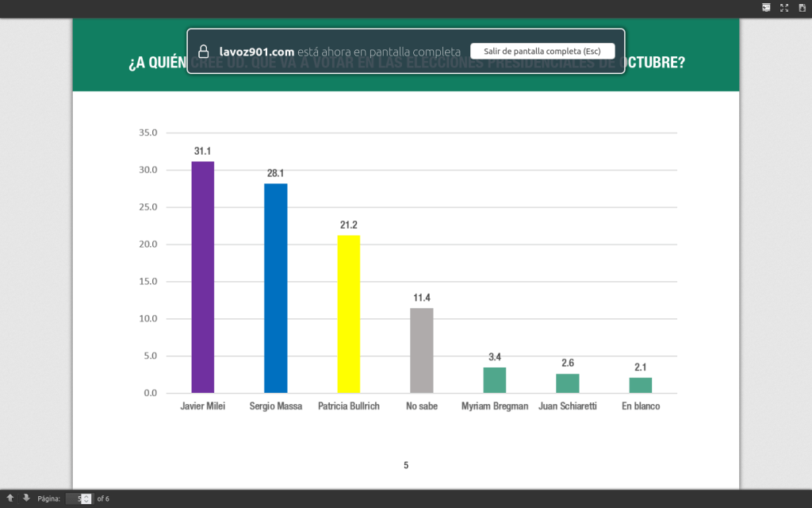Click the slide number 5 below chart

tap(406, 465)
